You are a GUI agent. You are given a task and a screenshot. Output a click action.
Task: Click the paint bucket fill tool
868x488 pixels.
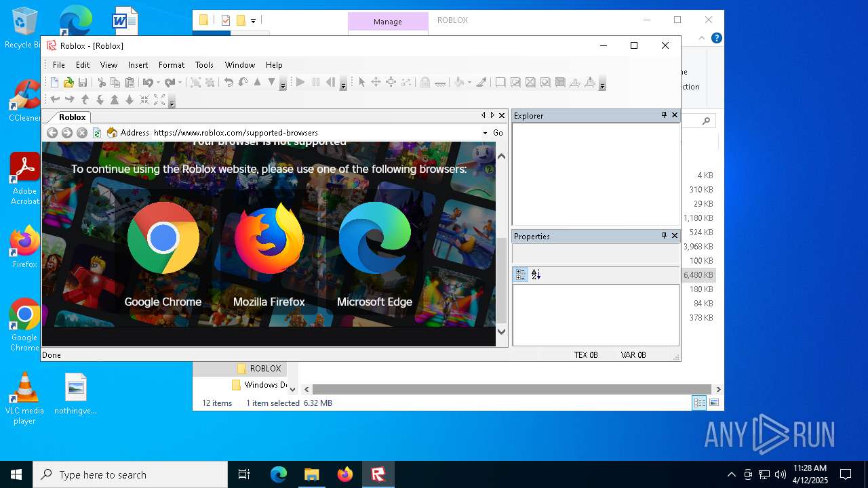[x=459, y=83]
